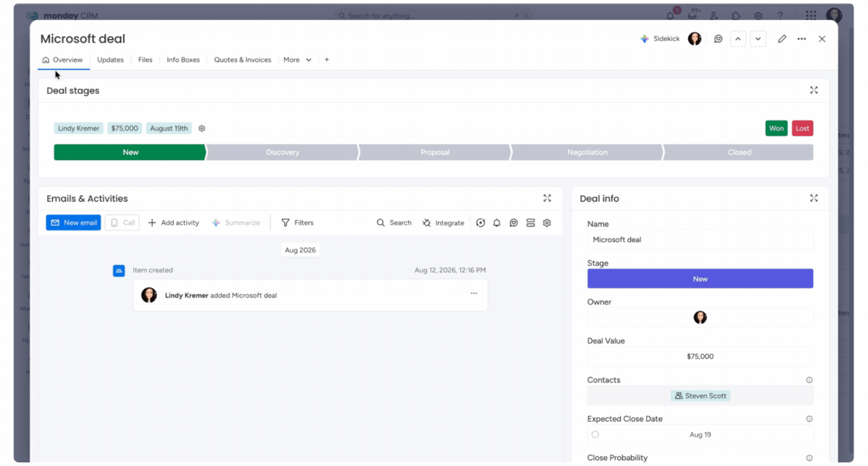Click the Aug 2026 date marker
Screen dimensions: 868x466
pos(300,250)
